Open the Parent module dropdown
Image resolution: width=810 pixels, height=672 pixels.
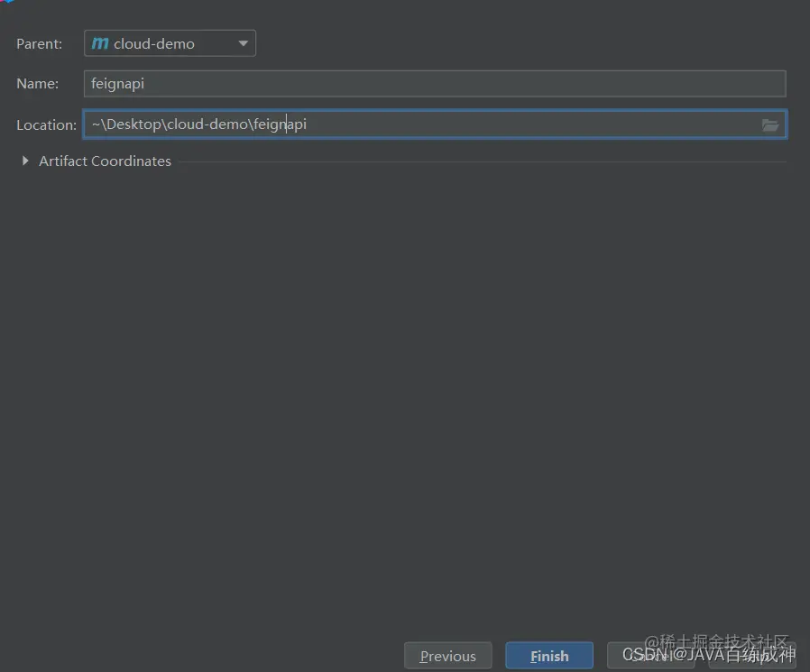tap(170, 43)
